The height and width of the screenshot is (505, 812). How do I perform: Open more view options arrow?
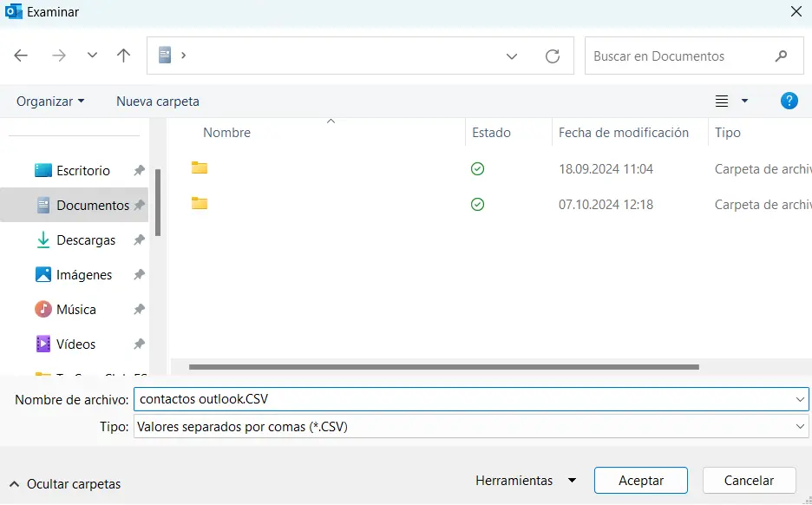coord(744,101)
